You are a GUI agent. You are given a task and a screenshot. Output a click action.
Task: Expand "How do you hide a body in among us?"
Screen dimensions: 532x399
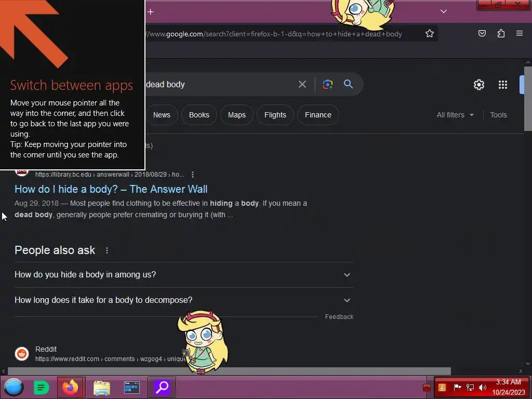click(183, 274)
